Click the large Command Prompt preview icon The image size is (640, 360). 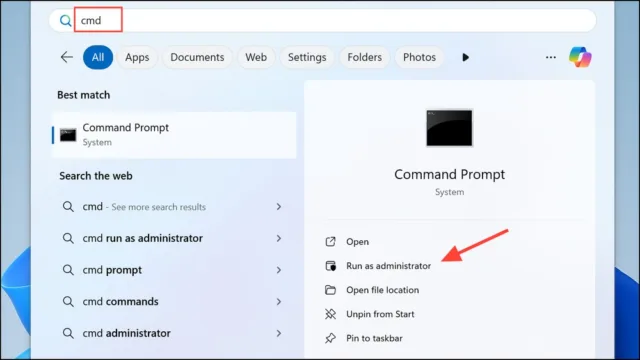449,128
